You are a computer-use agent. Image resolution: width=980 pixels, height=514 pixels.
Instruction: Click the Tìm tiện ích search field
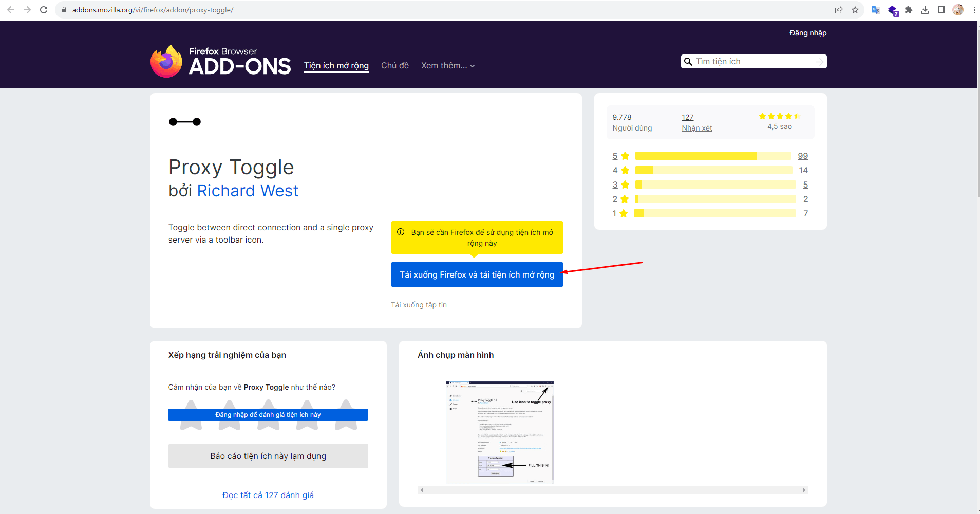754,62
